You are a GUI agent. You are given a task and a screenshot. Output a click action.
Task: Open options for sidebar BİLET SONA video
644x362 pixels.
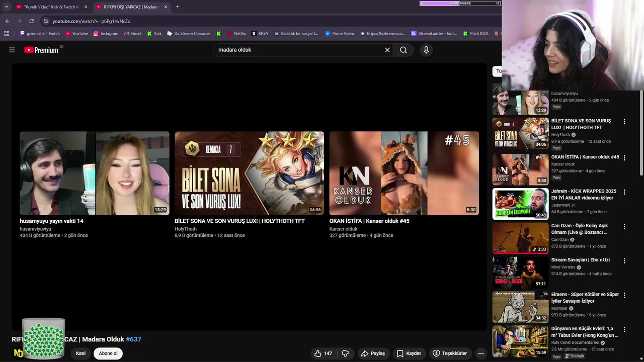pos(624,122)
